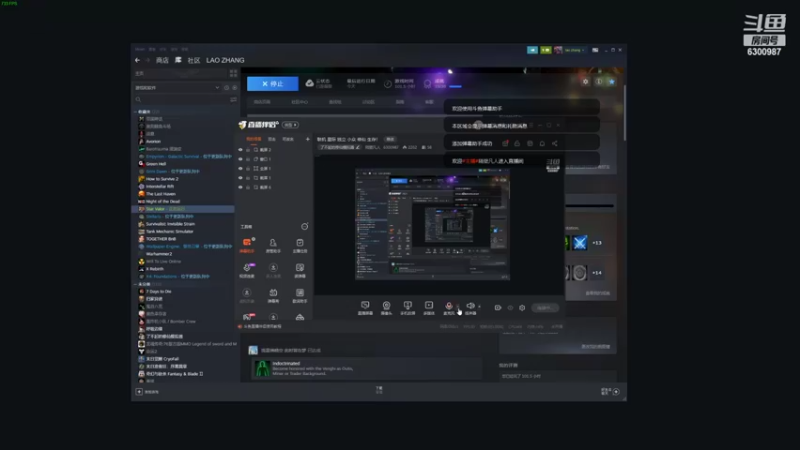The width and height of the screenshot is (800, 450).
Task: Toggle visibility eye of fifth source layer
Action: pyautogui.click(x=240, y=187)
